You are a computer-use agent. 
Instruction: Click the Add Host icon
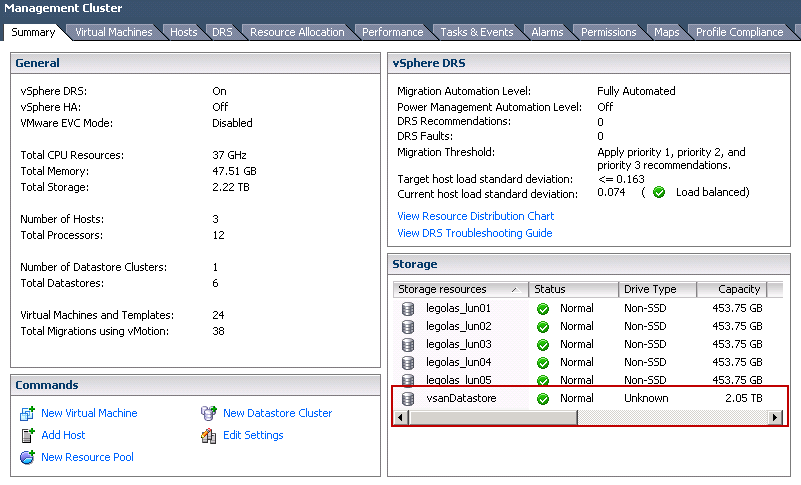pos(28,435)
